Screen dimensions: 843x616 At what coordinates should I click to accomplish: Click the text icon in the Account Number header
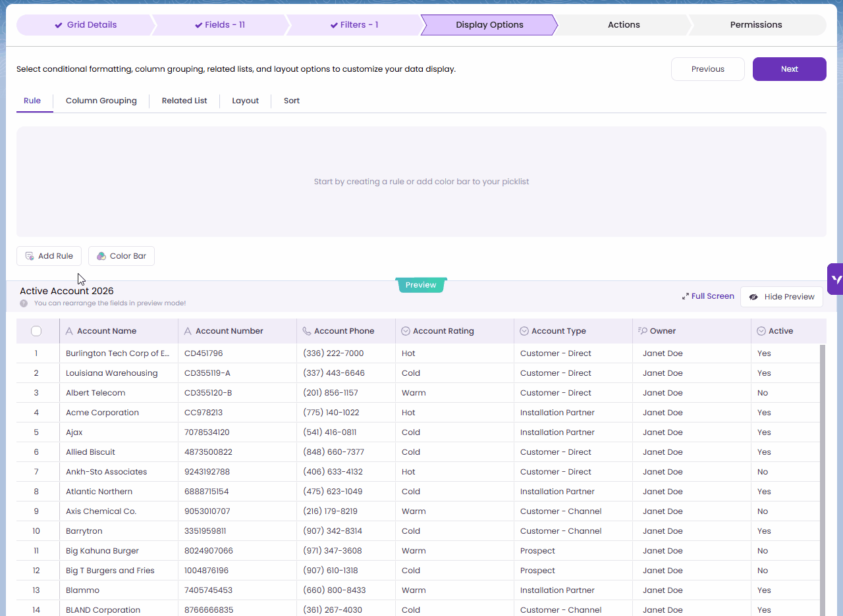click(188, 331)
